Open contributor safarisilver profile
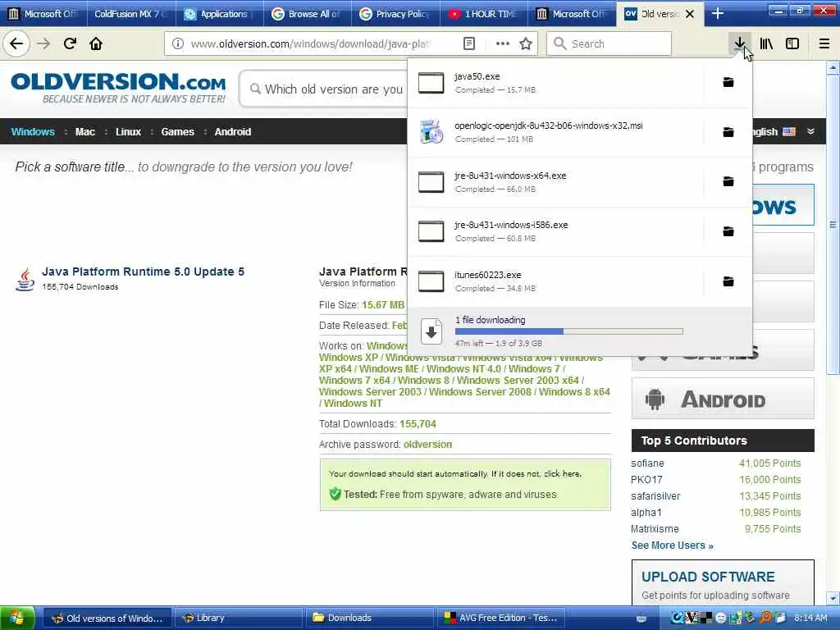 click(x=655, y=496)
